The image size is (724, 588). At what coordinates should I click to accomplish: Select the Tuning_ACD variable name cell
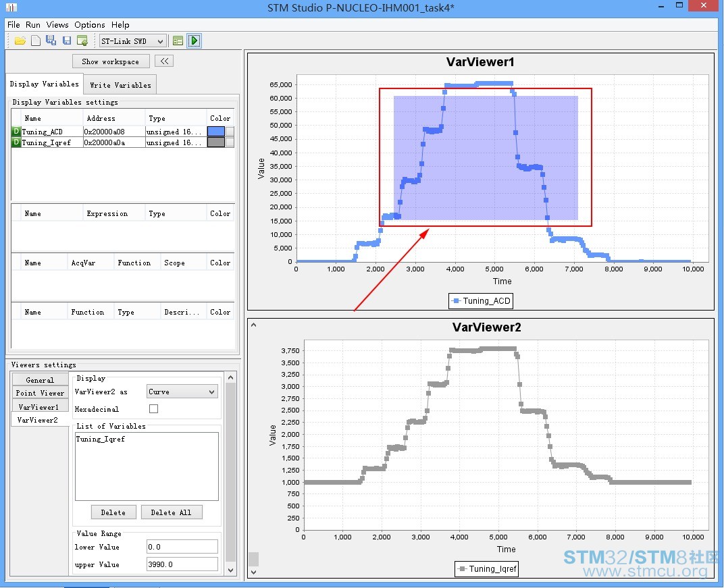tap(52, 132)
